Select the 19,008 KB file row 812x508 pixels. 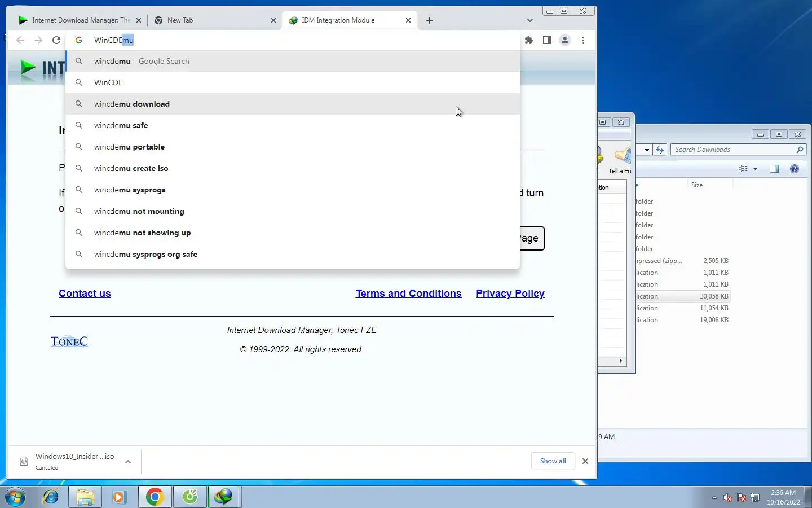(683, 320)
